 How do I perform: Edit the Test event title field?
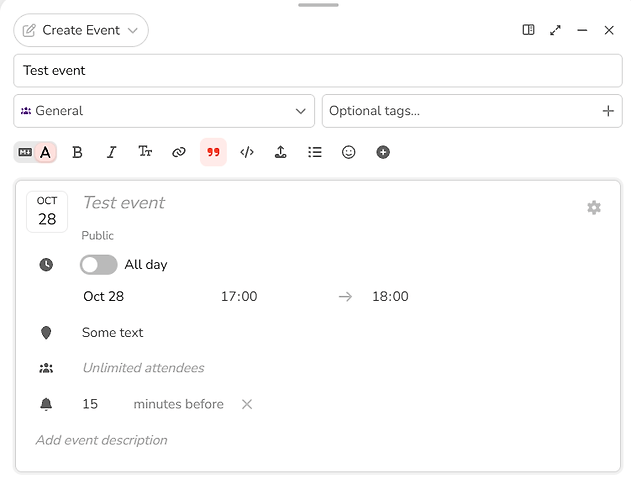[318, 71]
